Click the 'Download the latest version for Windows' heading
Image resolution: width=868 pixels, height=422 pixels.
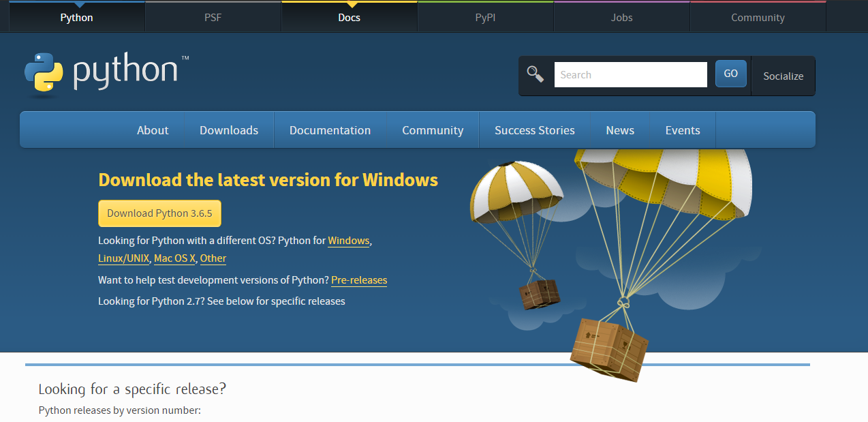click(x=268, y=180)
